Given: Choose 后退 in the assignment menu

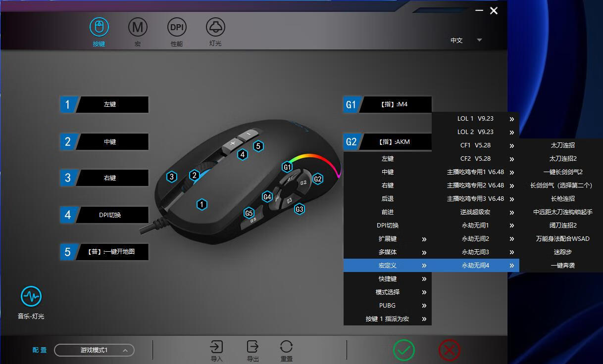Looking at the screenshot, I should pos(388,199).
